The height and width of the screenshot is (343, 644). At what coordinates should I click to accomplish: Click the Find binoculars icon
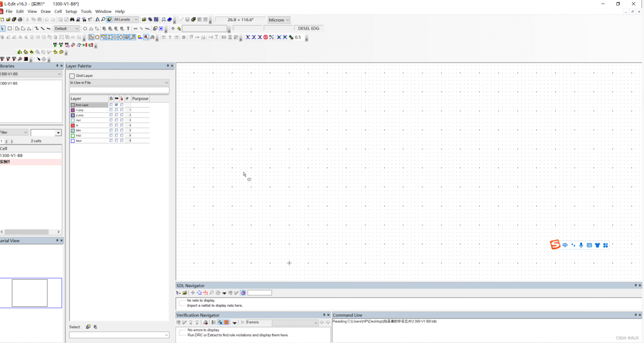(72, 20)
